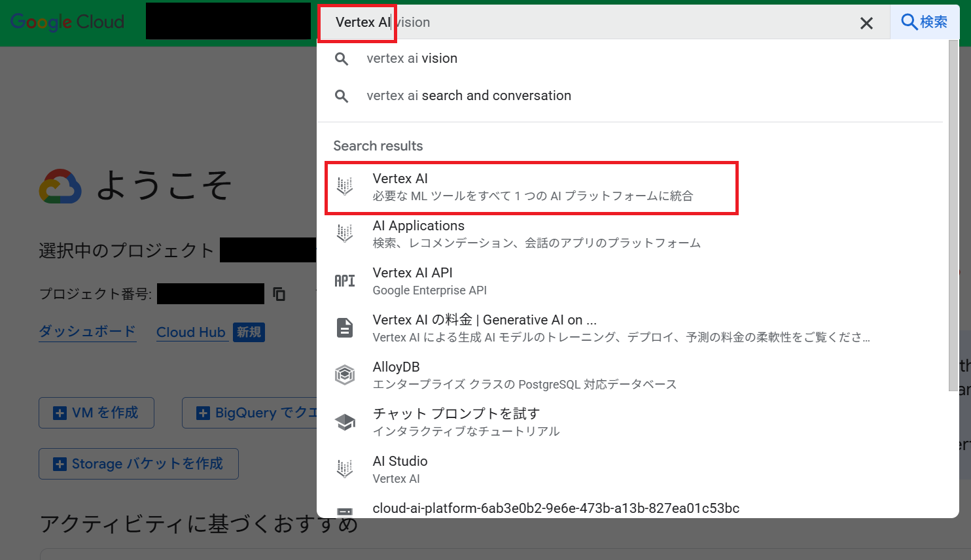Click the BigQuery query button

249,413
